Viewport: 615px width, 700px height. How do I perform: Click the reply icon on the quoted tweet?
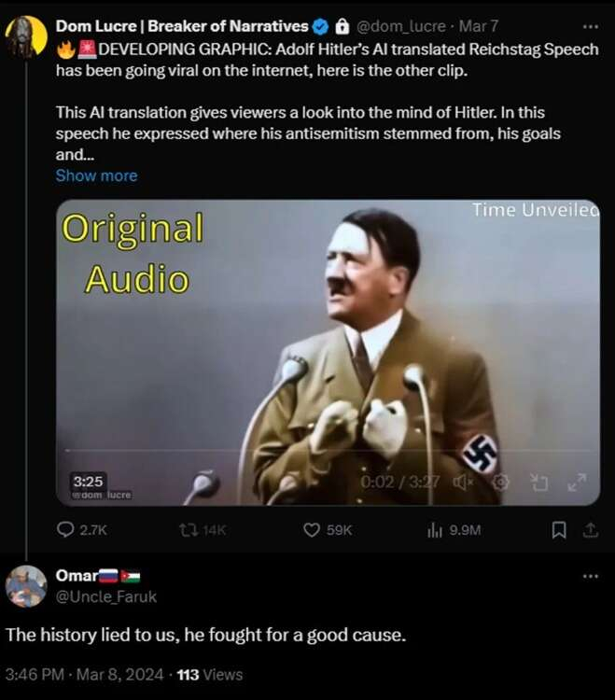(x=65, y=529)
